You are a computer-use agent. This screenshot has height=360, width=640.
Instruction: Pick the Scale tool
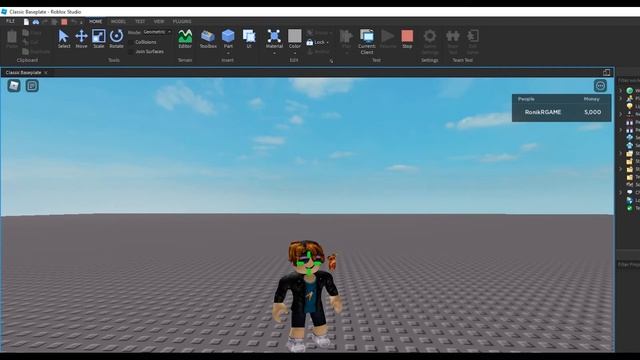98,38
